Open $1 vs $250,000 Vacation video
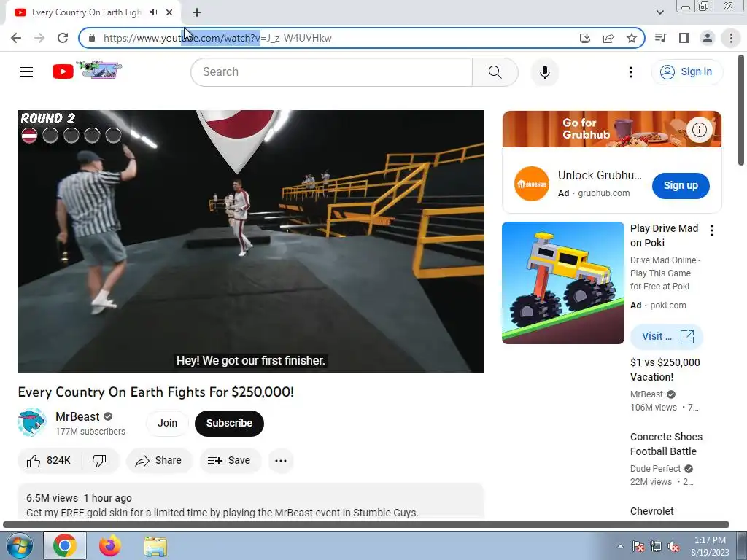The width and height of the screenshot is (747, 560). click(665, 370)
